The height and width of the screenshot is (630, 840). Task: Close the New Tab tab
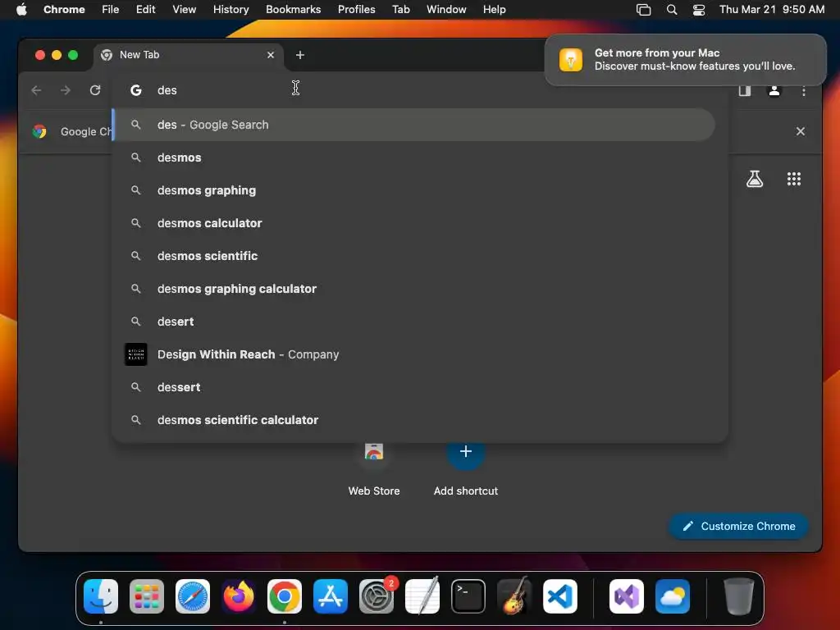[x=271, y=55]
